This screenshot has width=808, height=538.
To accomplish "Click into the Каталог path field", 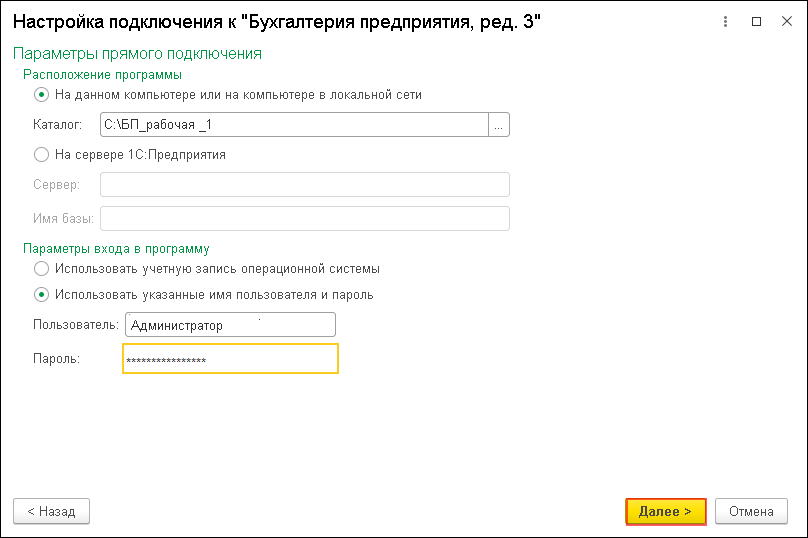I will (x=293, y=124).
